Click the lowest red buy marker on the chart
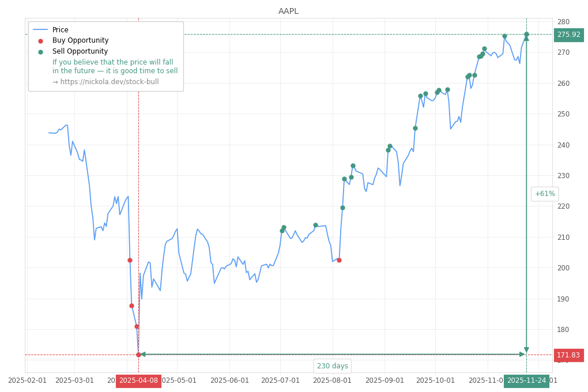This screenshot has height=392, width=588. [x=138, y=353]
